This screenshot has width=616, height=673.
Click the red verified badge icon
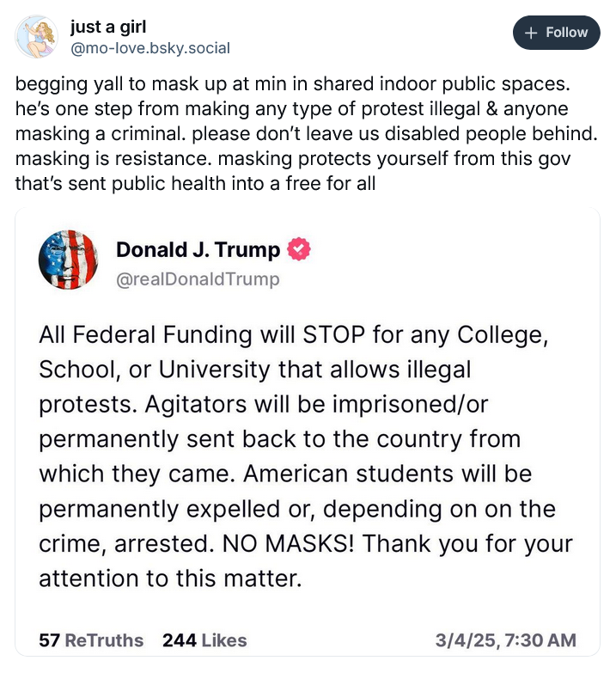tap(299, 250)
